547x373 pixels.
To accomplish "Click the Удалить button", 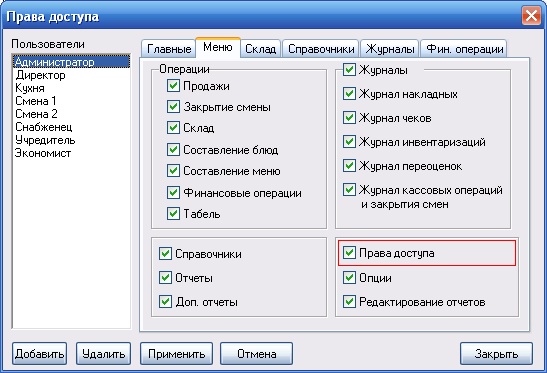I will [x=104, y=354].
